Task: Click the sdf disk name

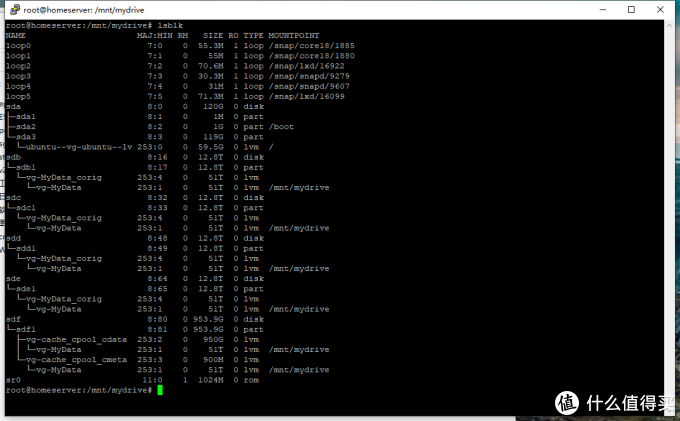Action: (13, 319)
